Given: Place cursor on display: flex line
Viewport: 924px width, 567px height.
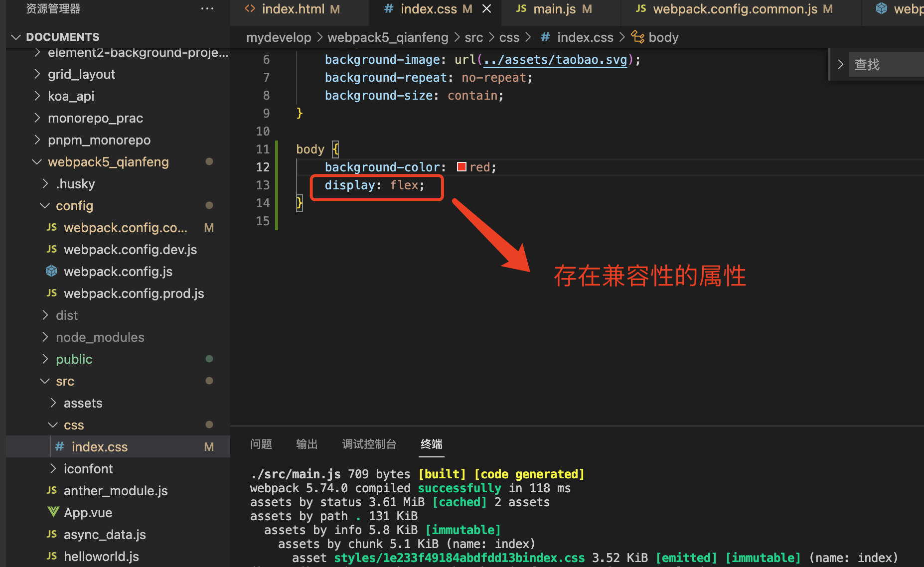Looking at the screenshot, I should point(375,185).
